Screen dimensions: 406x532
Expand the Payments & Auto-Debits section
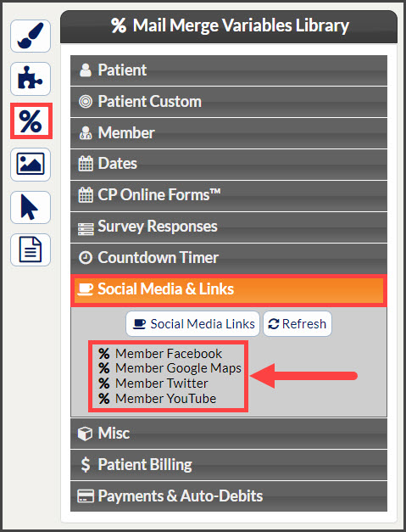(x=229, y=496)
